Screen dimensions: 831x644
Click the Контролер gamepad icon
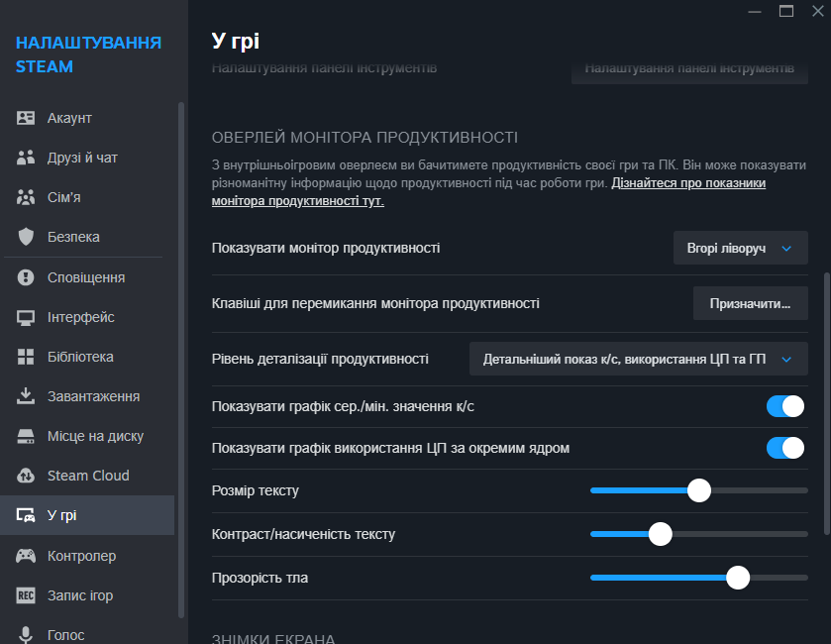[x=27, y=556]
